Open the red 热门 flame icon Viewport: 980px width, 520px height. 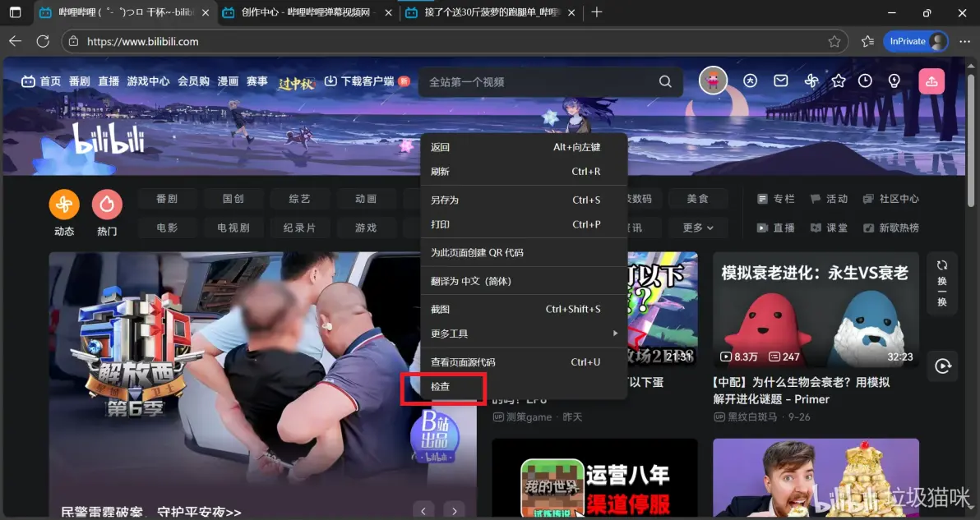coord(107,204)
